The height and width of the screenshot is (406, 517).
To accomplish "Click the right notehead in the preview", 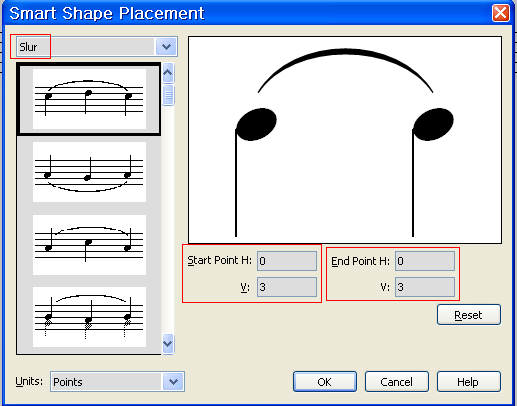I will tap(433, 124).
